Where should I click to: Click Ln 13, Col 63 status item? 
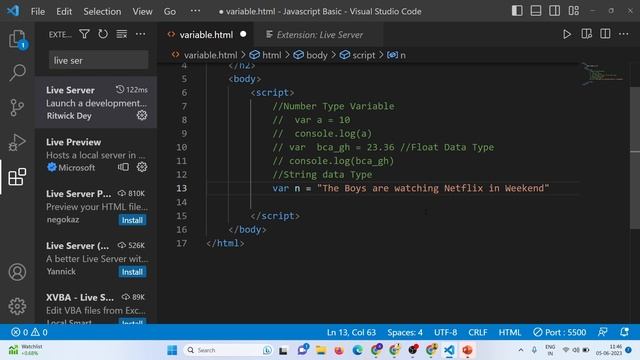(x=351, y=332)
